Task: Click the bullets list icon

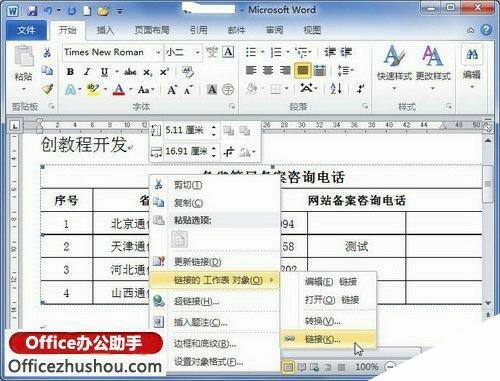Action: [x=251, y=52]
